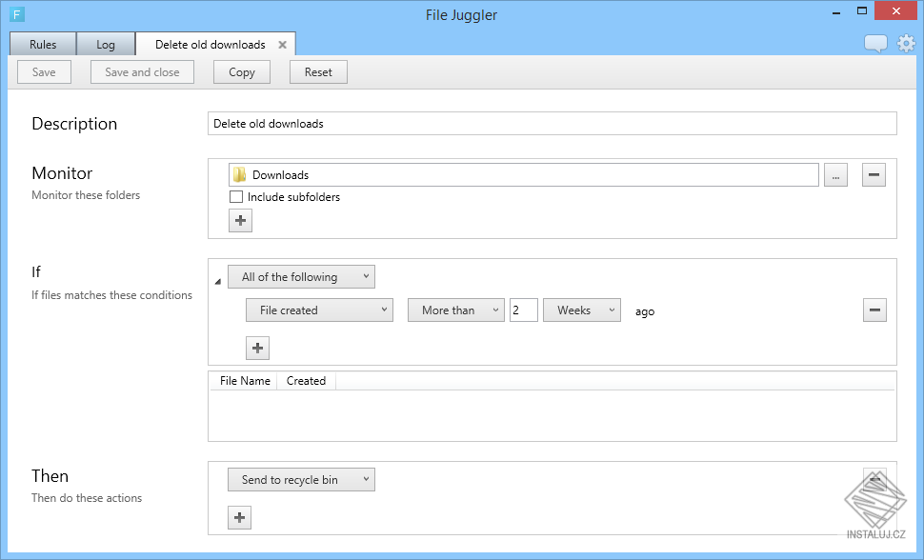Viewport: 924px width, 560px height.
Task: Open settings via the gear icon
Action: pos(906,44)
